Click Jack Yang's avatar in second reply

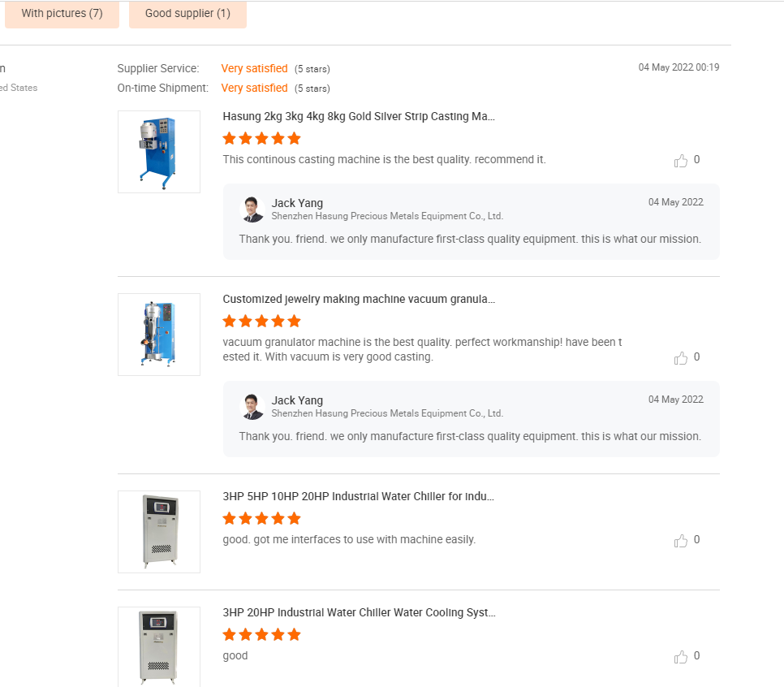(253, 407)
